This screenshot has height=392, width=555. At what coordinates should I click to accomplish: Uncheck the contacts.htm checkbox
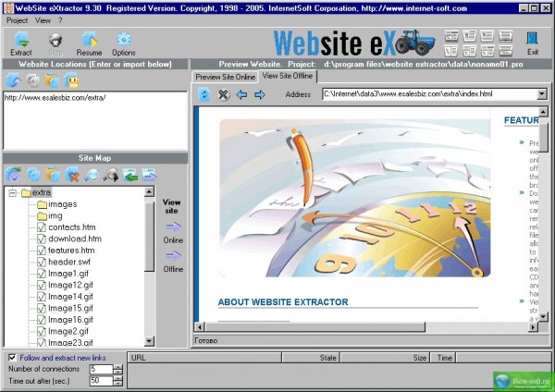(42, 227)
